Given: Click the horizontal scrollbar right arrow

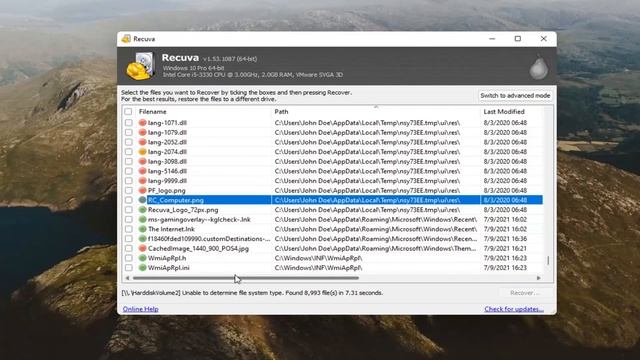Looking at the screenshot, I should click(x=539, y=278).
